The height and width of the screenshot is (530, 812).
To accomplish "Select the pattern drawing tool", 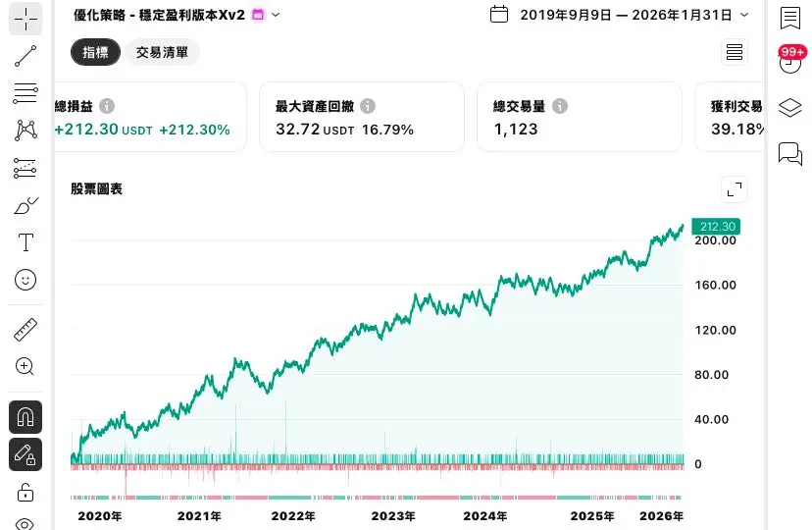I will [25, 131].
